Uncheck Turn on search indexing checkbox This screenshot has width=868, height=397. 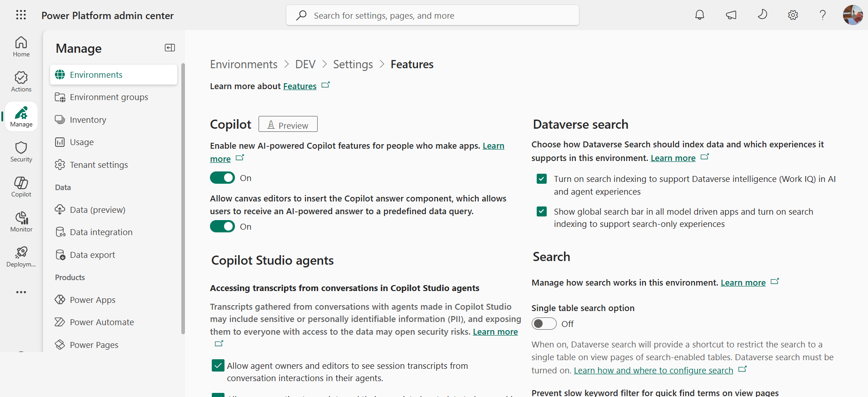pyautogui.click(x=542, y=179)
